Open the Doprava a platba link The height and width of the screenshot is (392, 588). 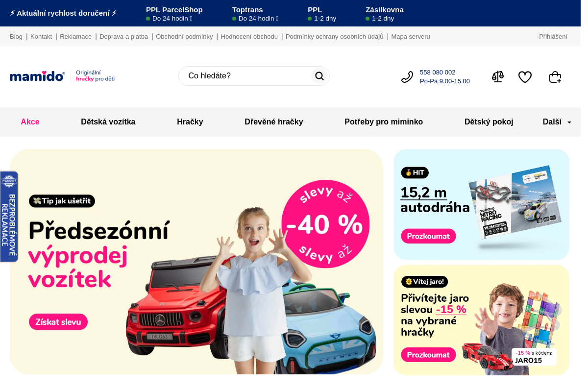123,37
